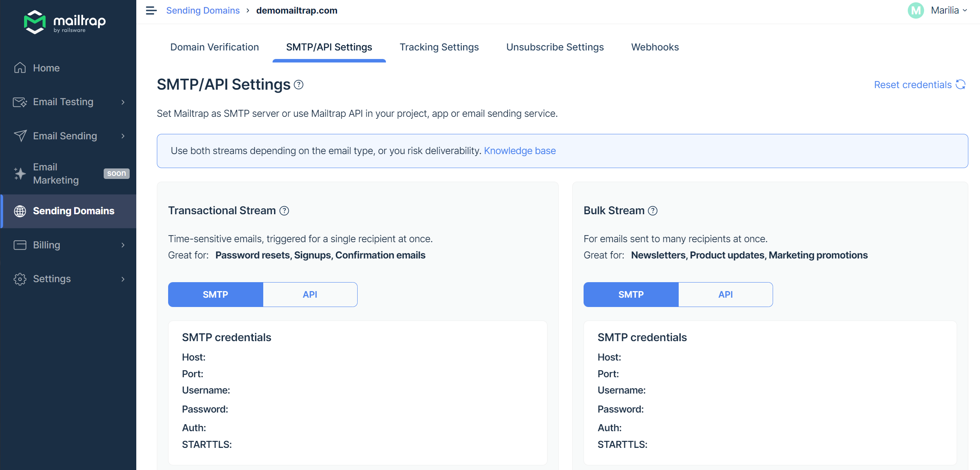This screenshot has height=470, width=980.
Task: Select SMTP in Transactional Stream
Action: (215, 295)
